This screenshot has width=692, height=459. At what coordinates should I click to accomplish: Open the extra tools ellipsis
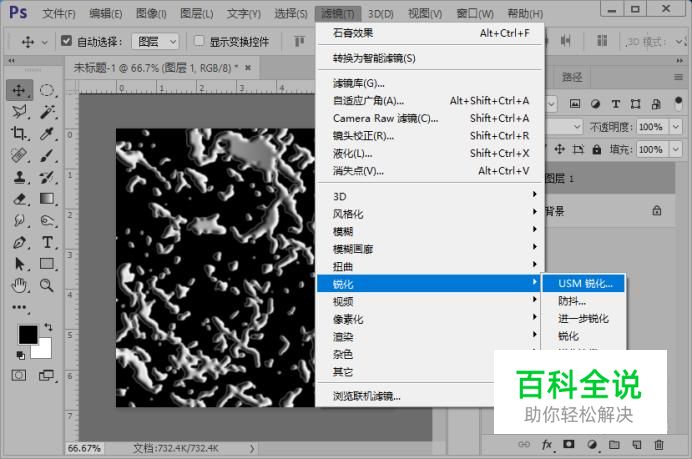19,307
